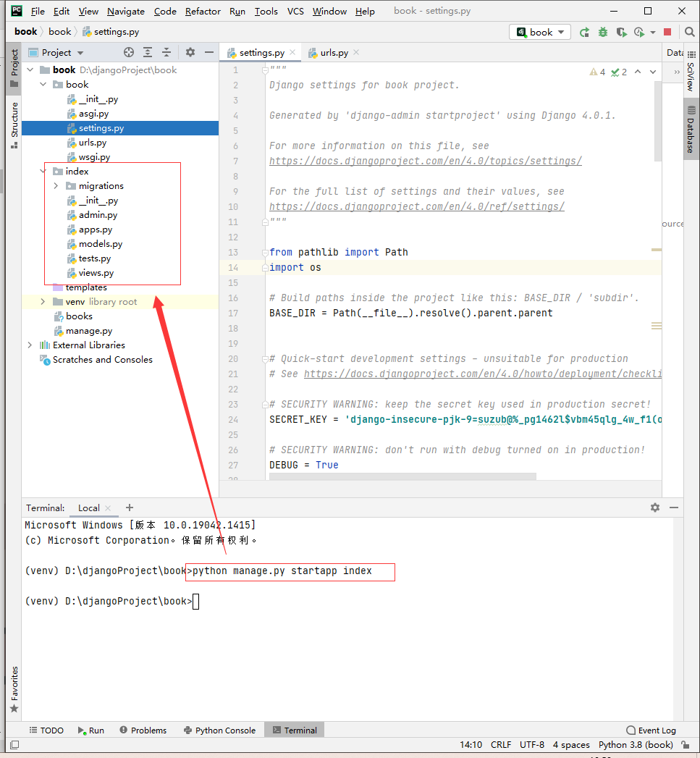Collapse the index app folder
The width and height of the screenshot is (700, 758).
[43, 171]
